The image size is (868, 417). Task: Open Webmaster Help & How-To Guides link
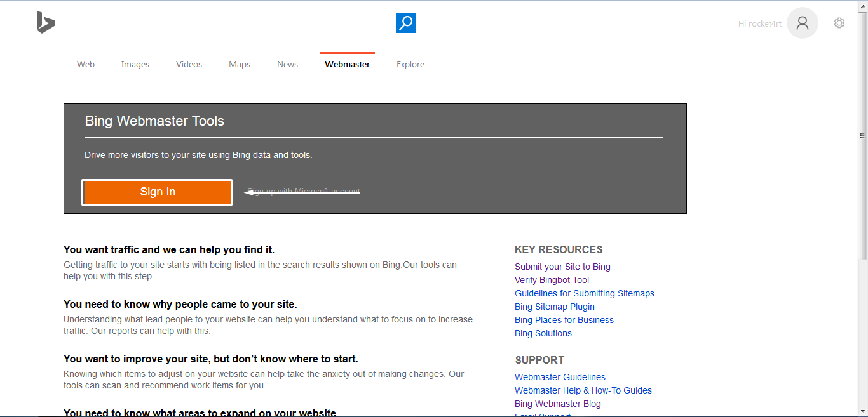[x=583, y=390]
